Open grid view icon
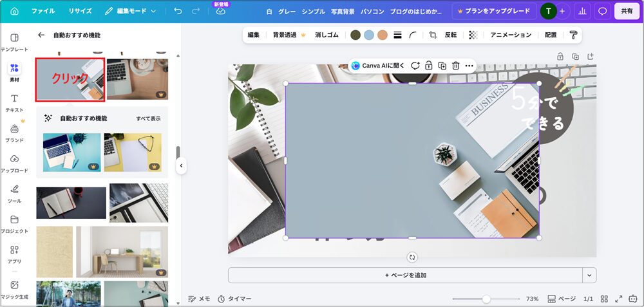Viewport: 644px width, 307px height. pos(604,299)
